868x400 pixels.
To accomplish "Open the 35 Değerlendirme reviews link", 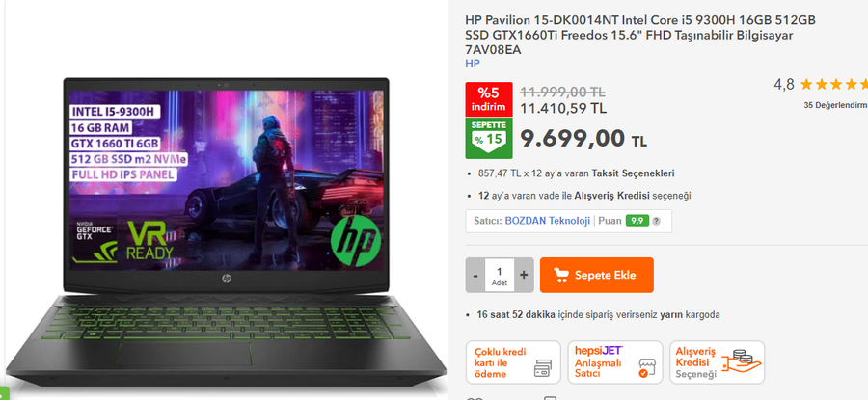I will click(836, 105).
